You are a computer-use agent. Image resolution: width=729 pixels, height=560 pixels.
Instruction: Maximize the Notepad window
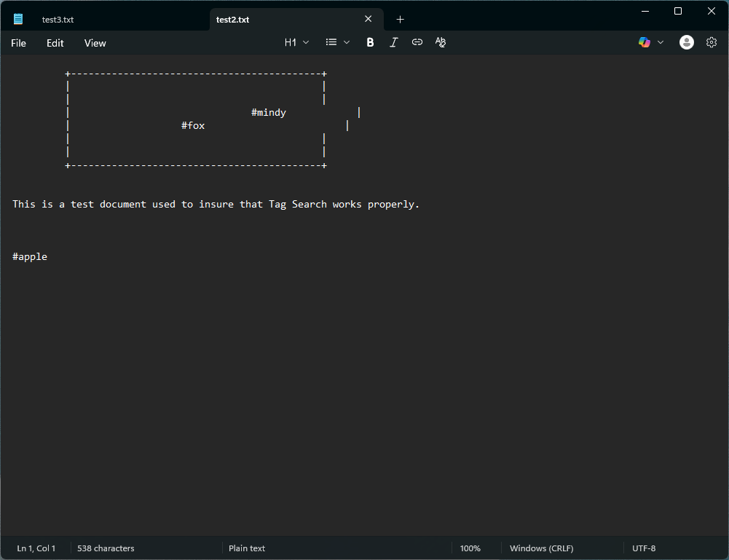678,11
